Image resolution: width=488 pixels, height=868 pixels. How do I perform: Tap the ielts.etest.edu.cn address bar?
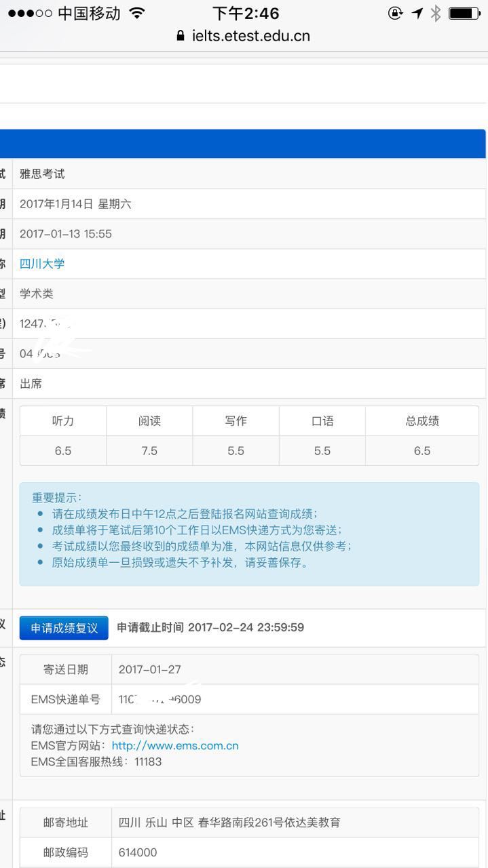click(x=250, y=36)
